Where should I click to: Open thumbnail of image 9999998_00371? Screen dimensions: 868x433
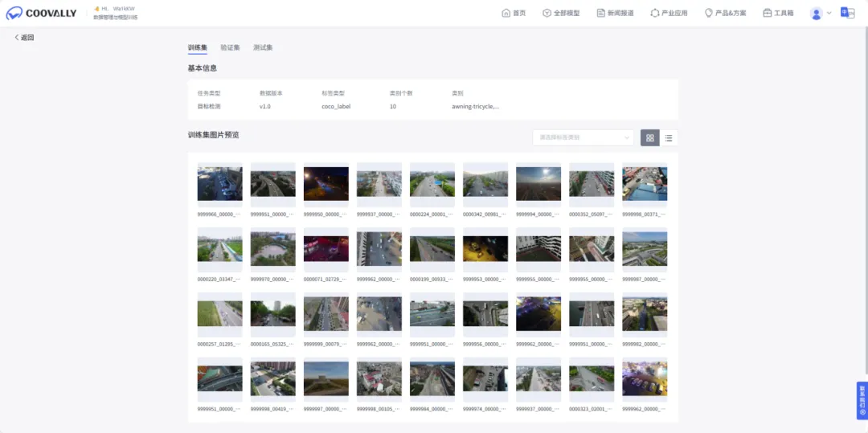click(645, 184)
